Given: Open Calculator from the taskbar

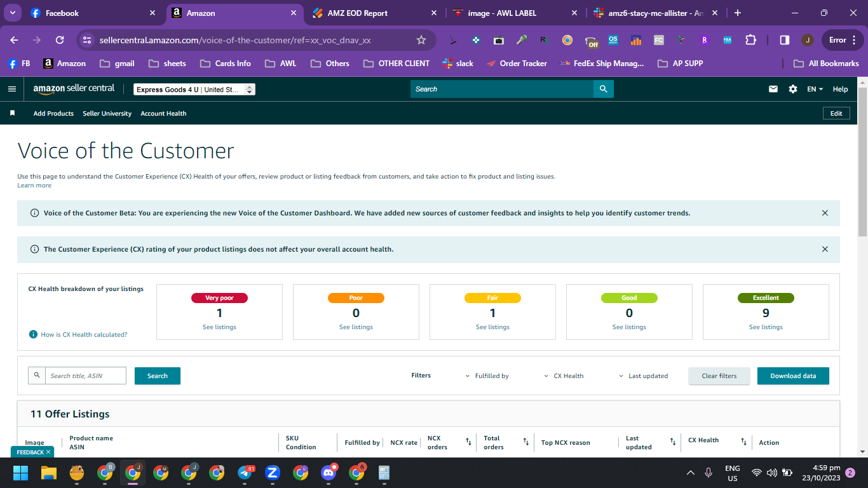Looking at the screenshot, I should (384, 473).
